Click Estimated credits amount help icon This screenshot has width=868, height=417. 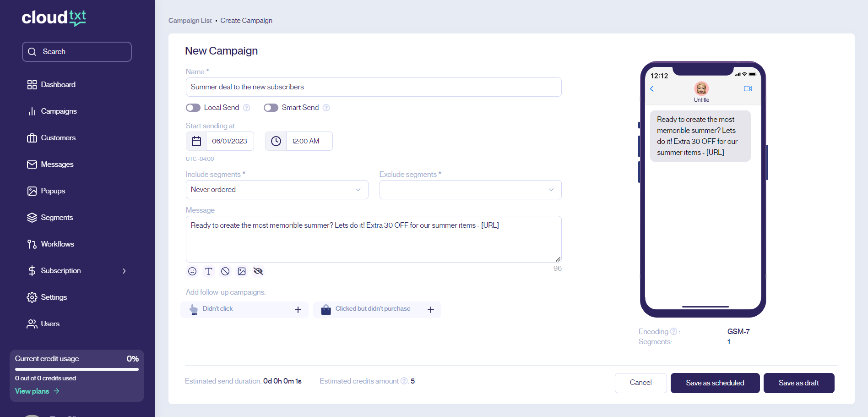pos(404,381)
